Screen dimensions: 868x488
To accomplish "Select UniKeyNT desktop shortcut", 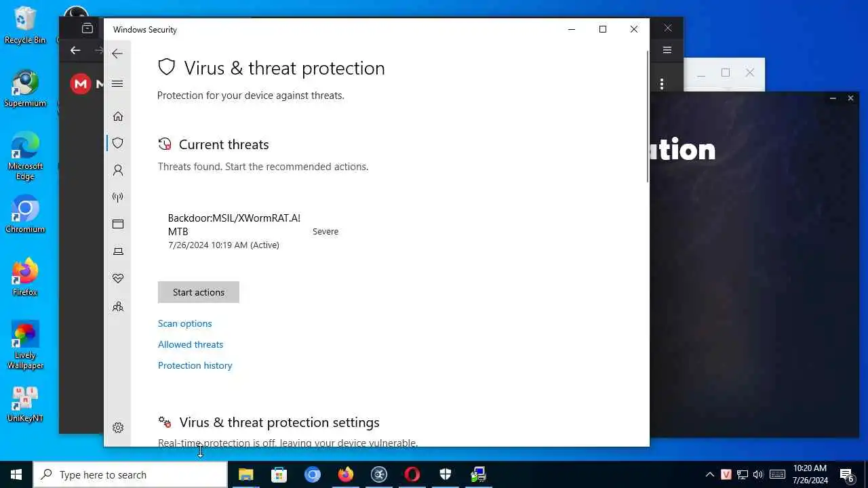I will [25, 404].
